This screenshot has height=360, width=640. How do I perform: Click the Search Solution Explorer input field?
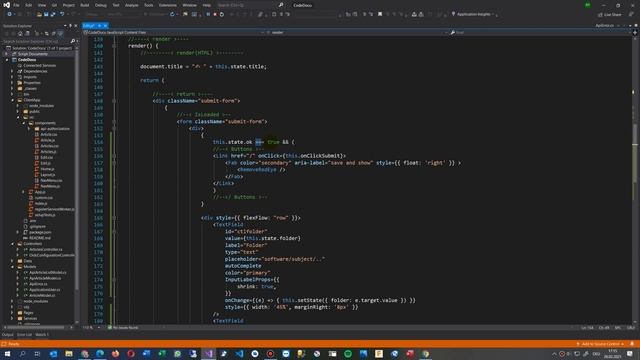point(36,41)
